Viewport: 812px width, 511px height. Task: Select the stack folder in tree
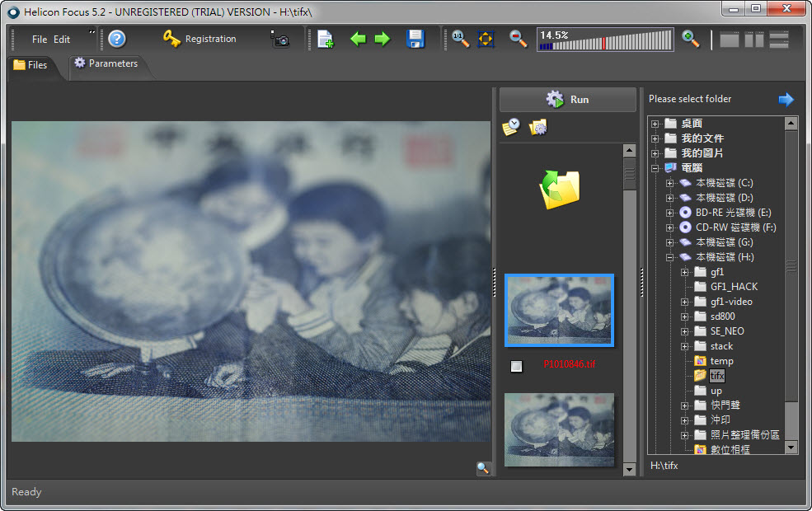[x=721, y=346]
